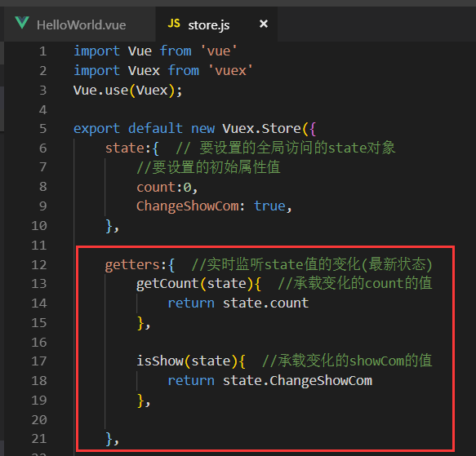Click 'state.count' in the return statement
This screenshot has width=476, height=456.
click(265, 303)
